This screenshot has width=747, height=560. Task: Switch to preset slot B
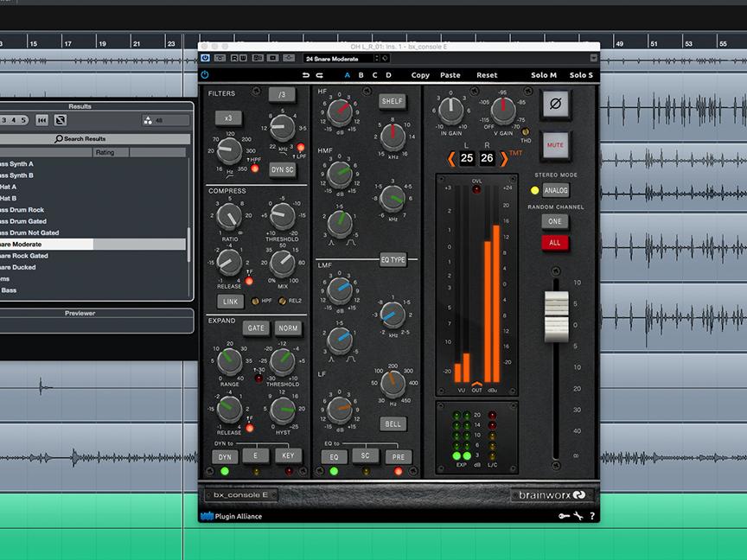[361, 75]
